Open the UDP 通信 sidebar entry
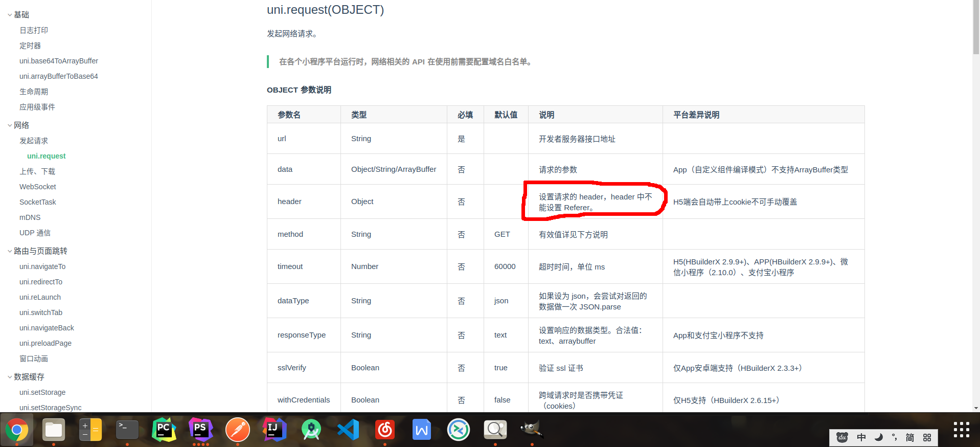Screen dimensions: 980x447 click(x=35, y=233)
